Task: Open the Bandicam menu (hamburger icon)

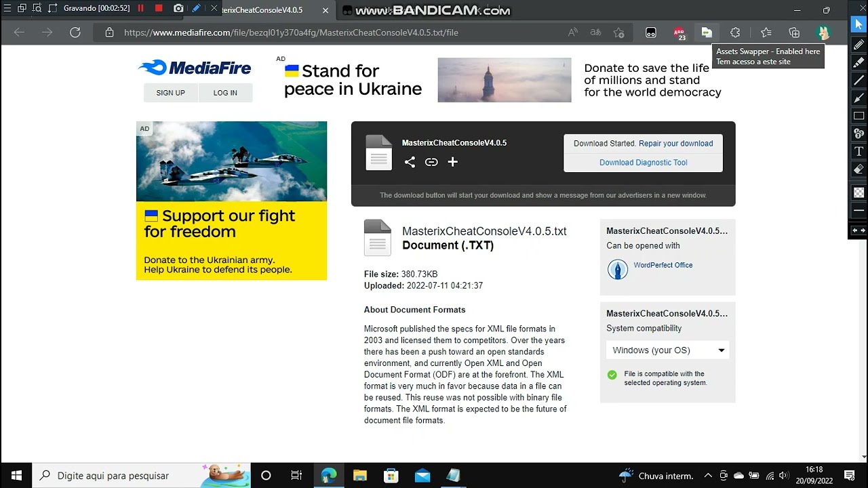Action: (7, 9)
